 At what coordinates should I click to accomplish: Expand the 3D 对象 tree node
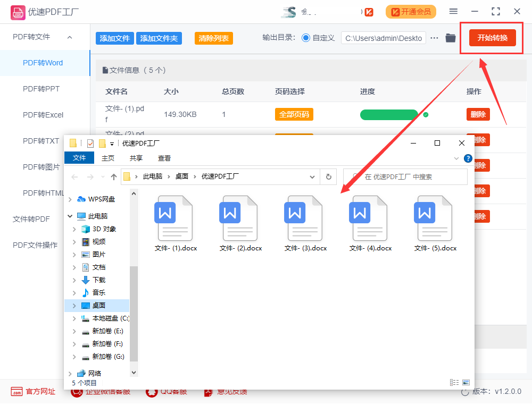coord(74,229)
